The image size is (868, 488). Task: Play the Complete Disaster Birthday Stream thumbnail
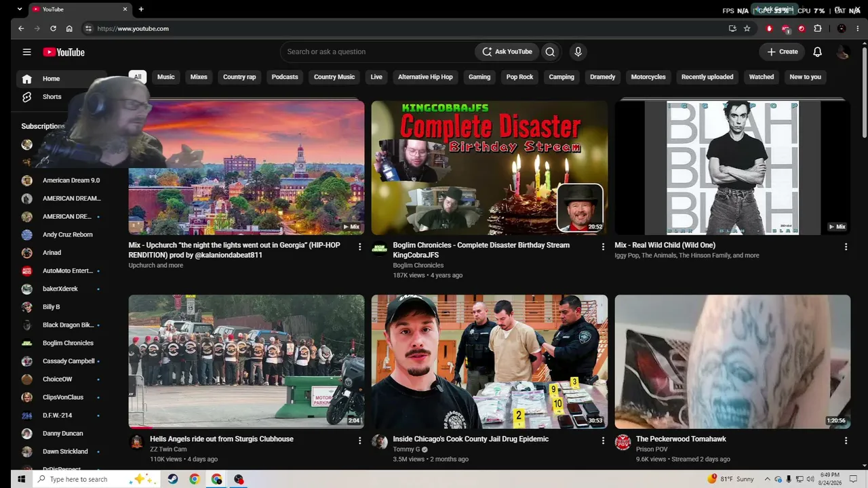pyautogui.click(x=490, y=168)
